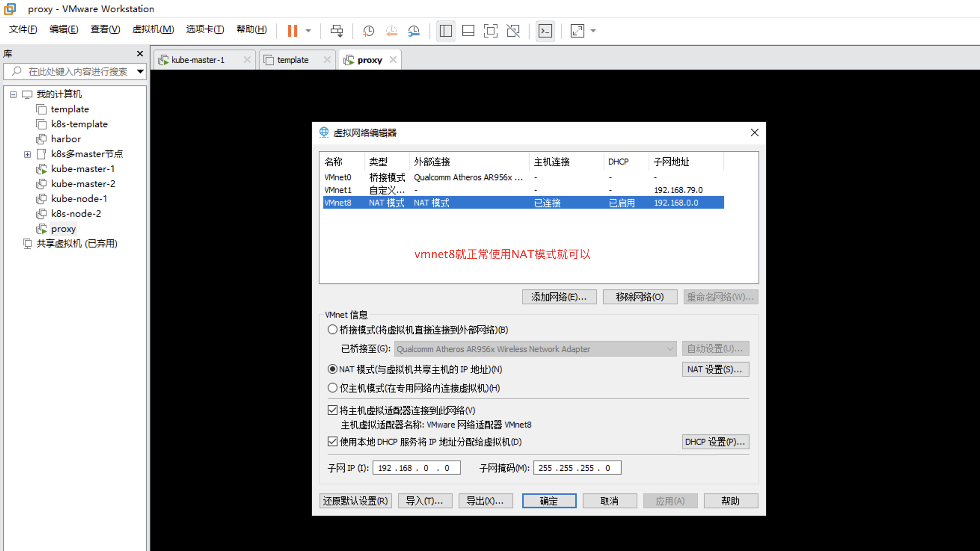Image resolution: width=980 pixels, height=551 pixels.
Task: Open the 文件(F) menu
Action: click(23, 29)
